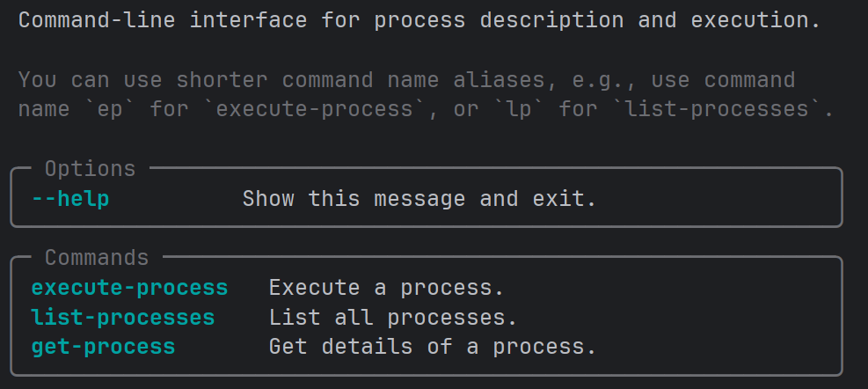Click the --help option text

click(70, 199)
